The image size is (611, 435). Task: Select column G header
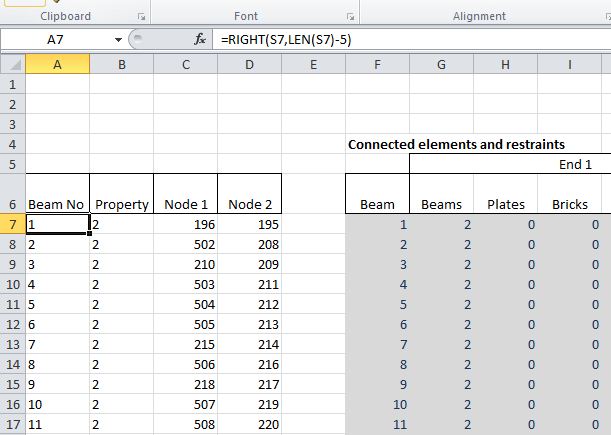pos(441,65)
